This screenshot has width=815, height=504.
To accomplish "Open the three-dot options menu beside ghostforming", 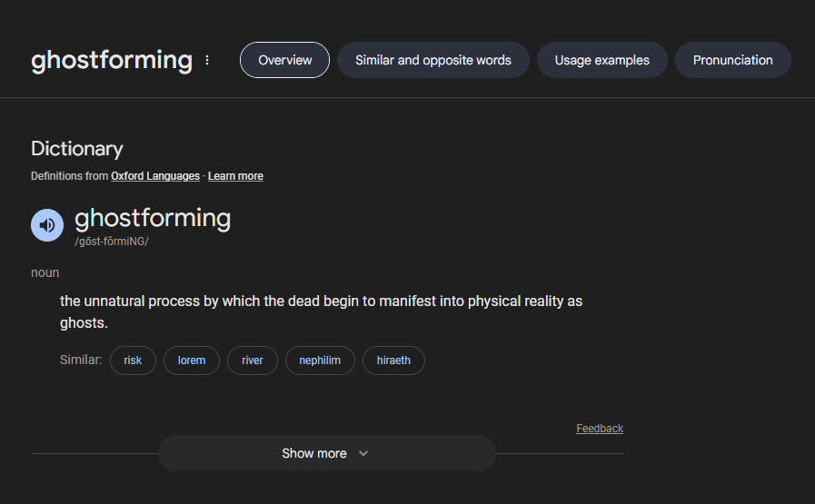I will point(207,60).
